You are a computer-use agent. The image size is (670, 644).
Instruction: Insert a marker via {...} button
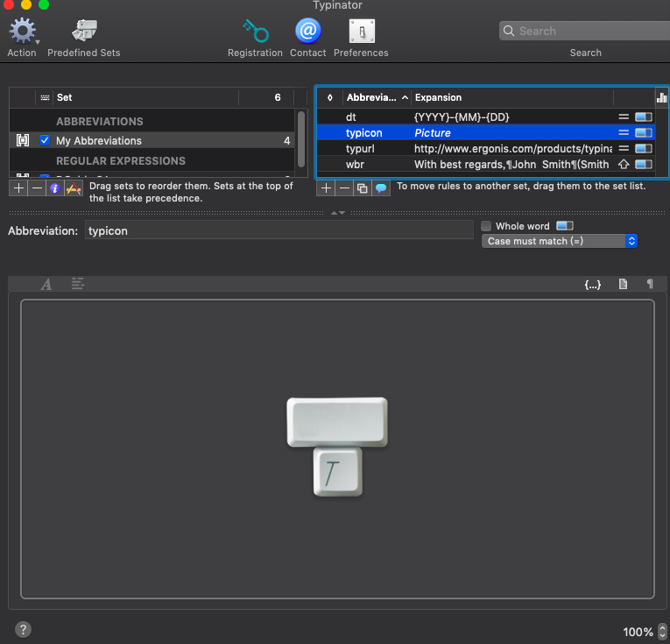[x=593, y=284]
